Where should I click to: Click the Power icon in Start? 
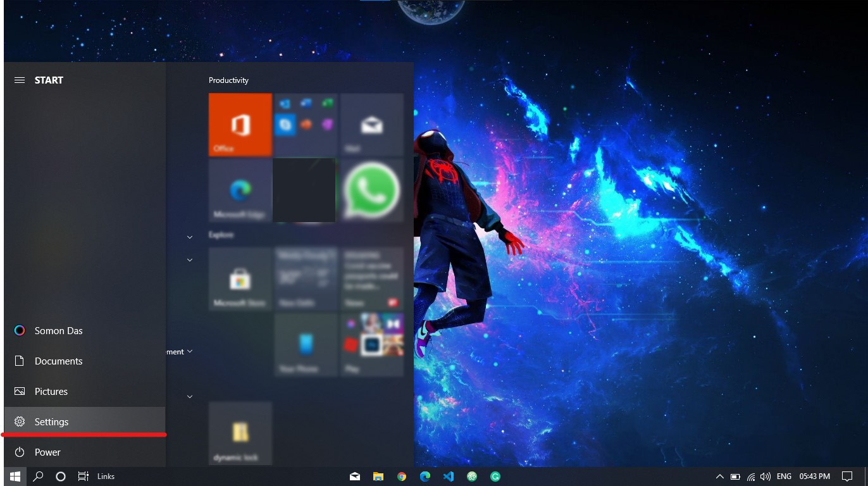20,452
